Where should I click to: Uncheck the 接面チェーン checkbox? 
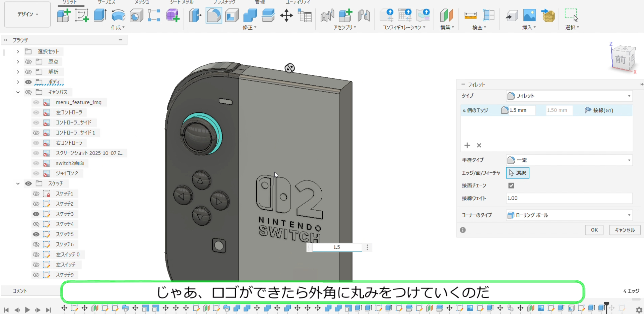[x=511, y=185]
